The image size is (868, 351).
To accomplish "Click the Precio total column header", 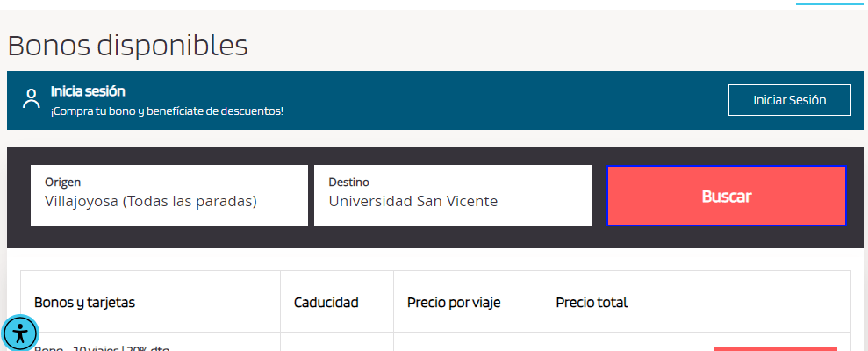I will tap(592, 303).
